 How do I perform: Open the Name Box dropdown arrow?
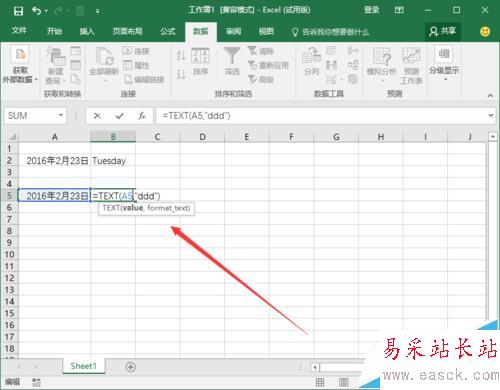coord(61,115)
